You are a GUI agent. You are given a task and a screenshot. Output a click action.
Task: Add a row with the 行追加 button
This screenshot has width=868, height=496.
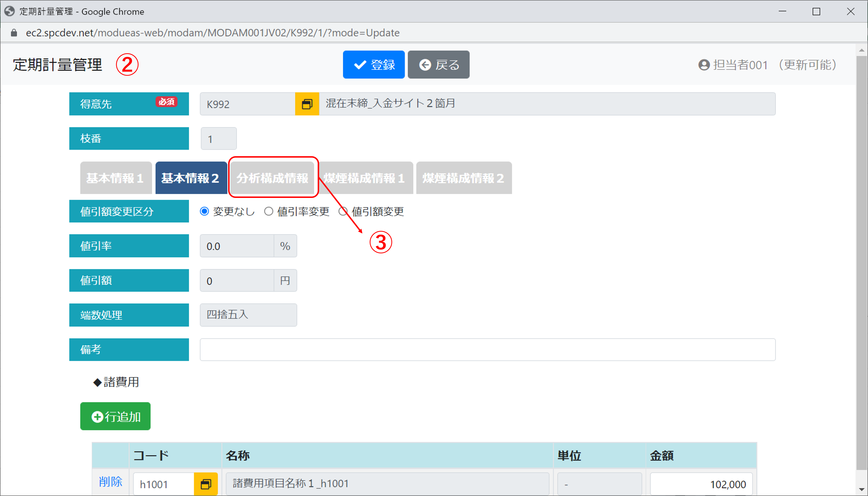coord(115,416)
